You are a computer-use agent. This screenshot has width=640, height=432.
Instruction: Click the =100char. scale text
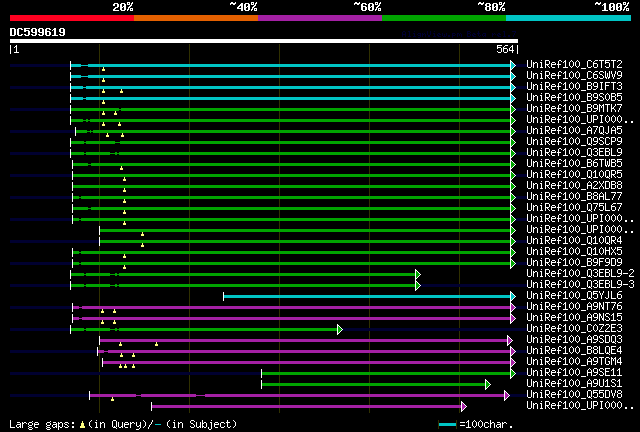point(486,424)
